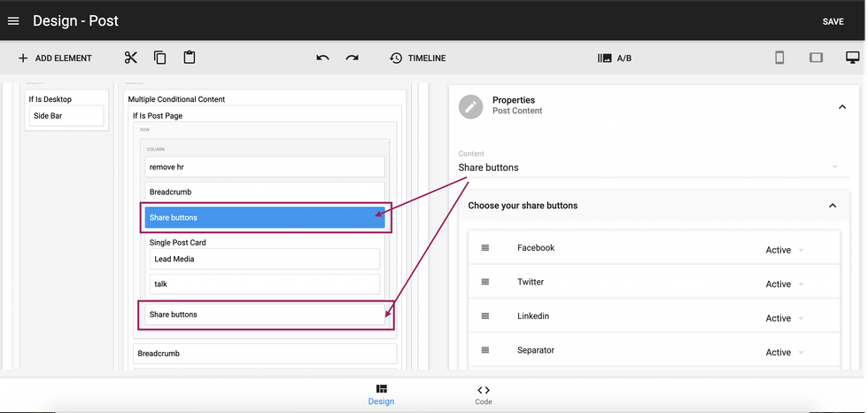Screen dimensions: 868x413
Task: Open the Timeline history
Action: (x=417, y=58)
